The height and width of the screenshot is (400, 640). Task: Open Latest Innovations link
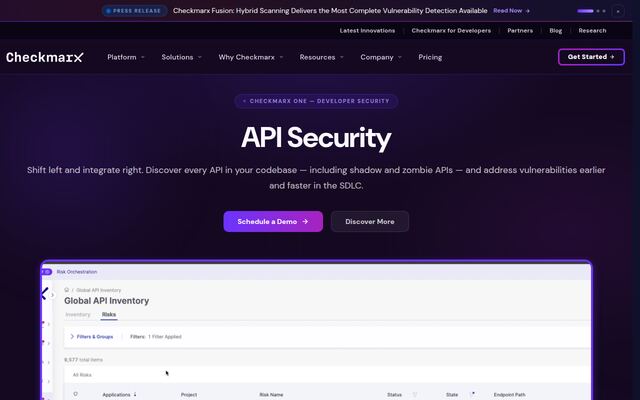coord(367,31)
